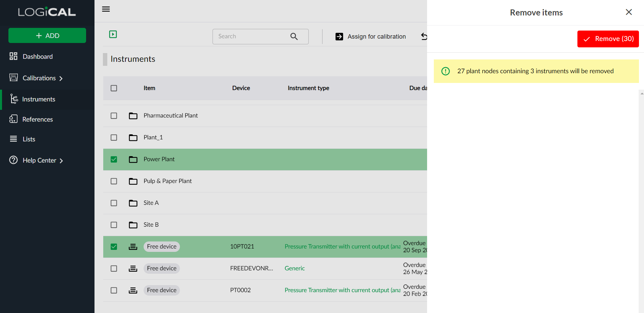This screenshot has width=644, height=313.
Task: Check the Pulp & Paper Plant checkbox
Action: [114, 181]
